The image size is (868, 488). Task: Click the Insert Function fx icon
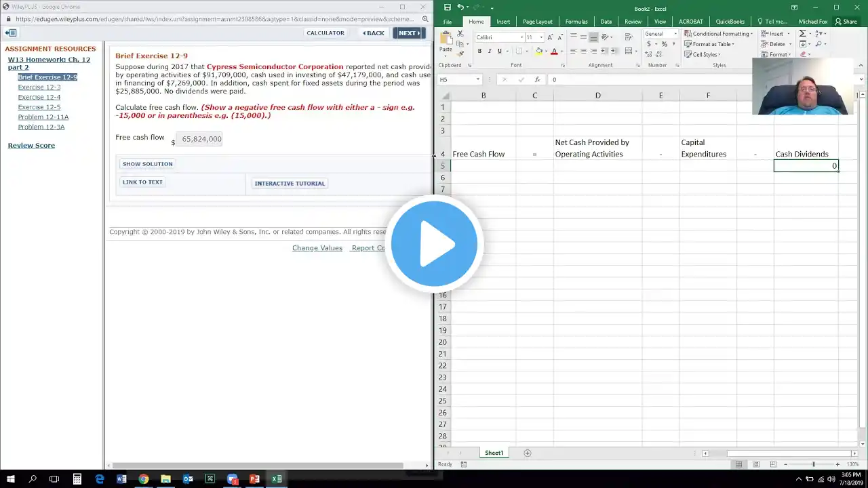(x=537, y=79)
